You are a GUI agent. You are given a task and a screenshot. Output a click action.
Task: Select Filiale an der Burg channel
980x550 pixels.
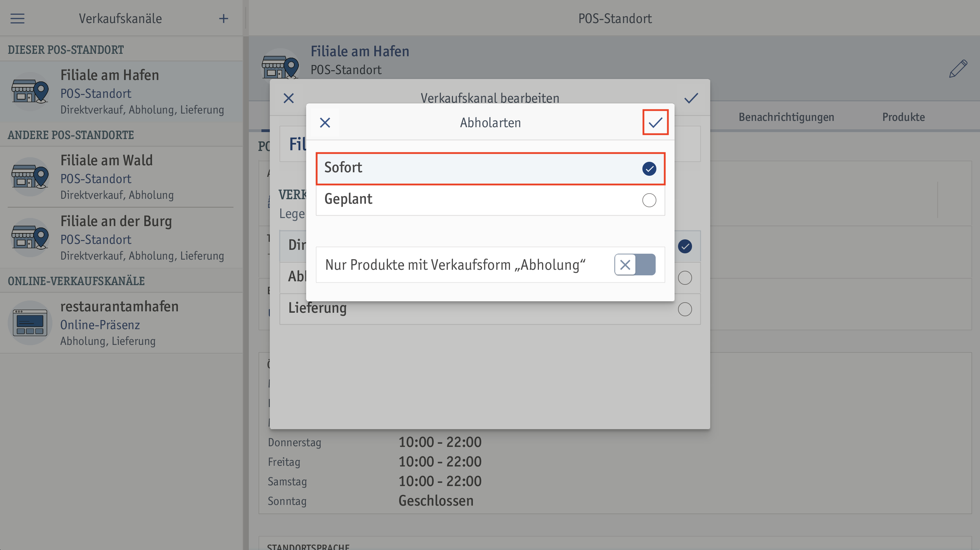tap(121, 238)
